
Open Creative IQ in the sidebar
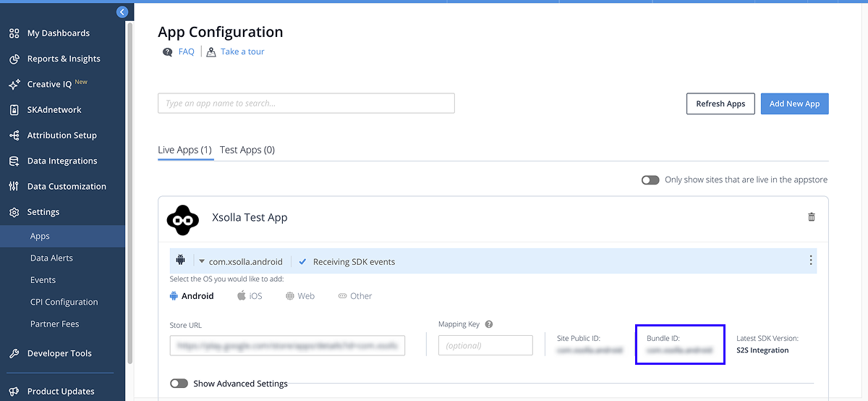click(x=49, y=84)
